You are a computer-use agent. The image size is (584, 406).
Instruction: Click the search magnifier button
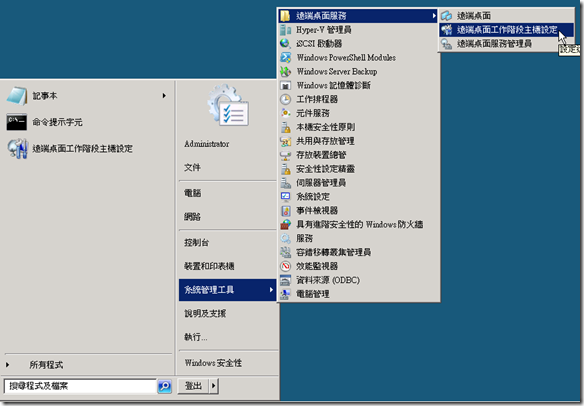pos(165,386)
